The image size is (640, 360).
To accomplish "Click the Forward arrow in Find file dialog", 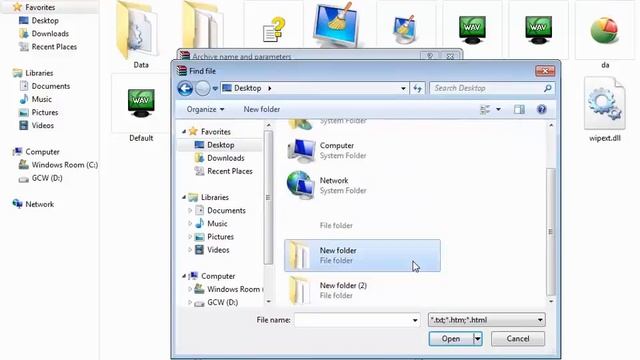I will tap(202, 88).
